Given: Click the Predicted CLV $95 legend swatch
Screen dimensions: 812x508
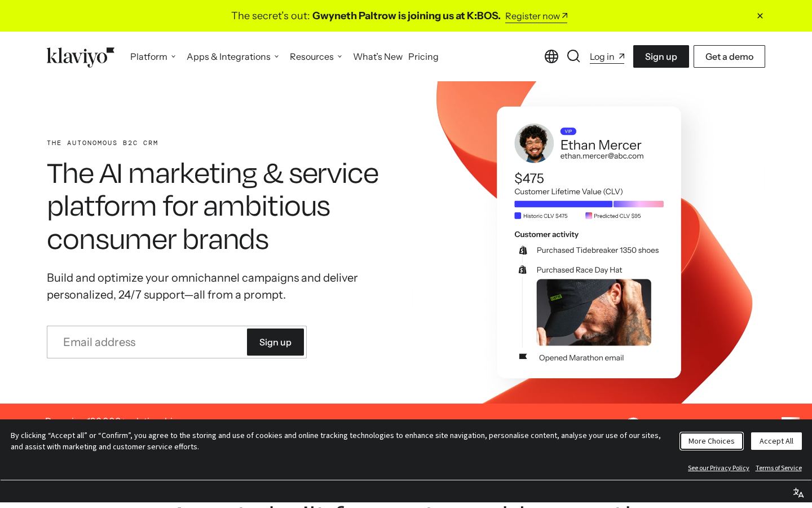Looking at the screenshot, I should [589, 216].
